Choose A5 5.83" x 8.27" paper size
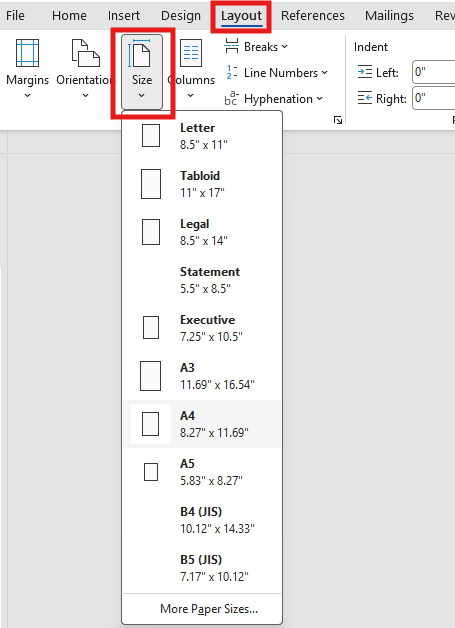This screenshot has width=455, height=628. click(x=202, y=471)
